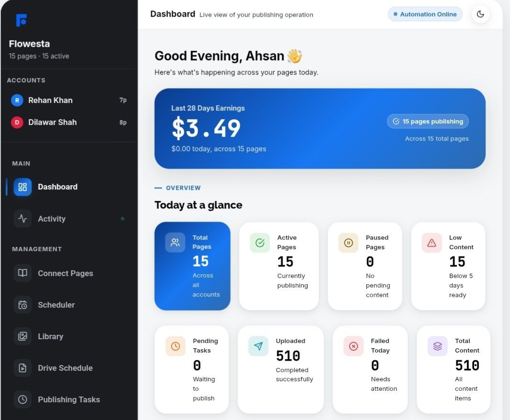Click '$0.00 today, across 15 pages' text
The image size is (510, 420).
click(x=219, y=149)
